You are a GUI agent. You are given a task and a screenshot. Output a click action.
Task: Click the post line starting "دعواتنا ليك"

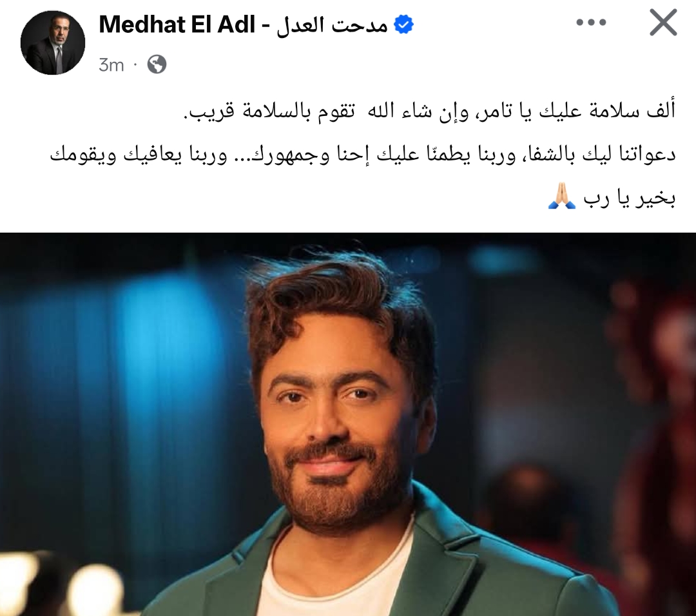coord(363,155)
